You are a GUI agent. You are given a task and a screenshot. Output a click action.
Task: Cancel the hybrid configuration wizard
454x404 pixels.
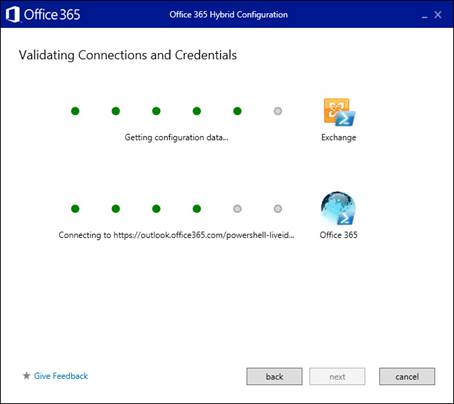point(407,377)
